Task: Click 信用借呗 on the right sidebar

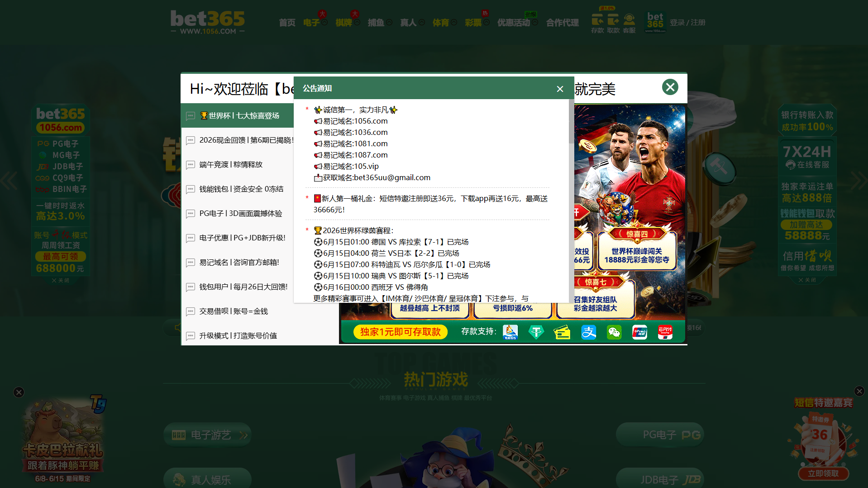Action: click(x=807, y=260)
